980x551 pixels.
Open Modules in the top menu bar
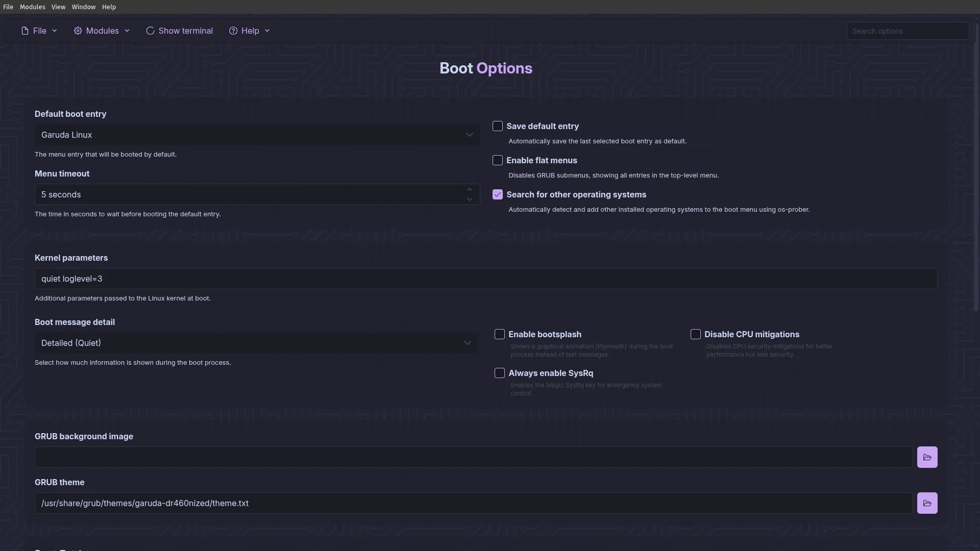pos(33,7)
